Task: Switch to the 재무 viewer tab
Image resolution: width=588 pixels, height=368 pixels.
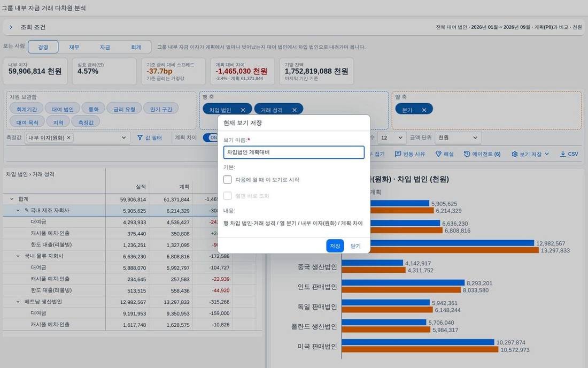Action: click(x=74, y=47)
